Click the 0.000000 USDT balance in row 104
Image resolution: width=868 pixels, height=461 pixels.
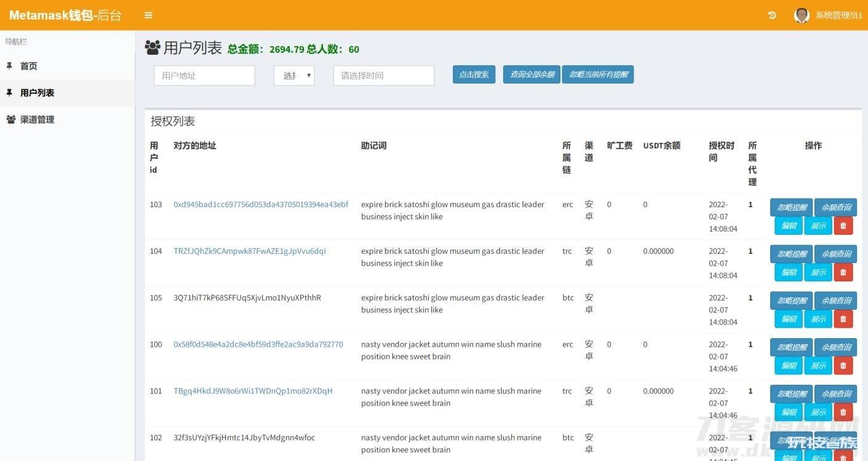(x=658, y=251)
